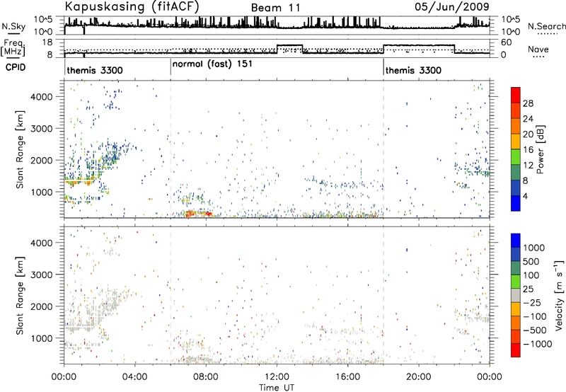Click the 'Time UT' axis title
Viewport: 566px width, 392px height.
click(277, 388)
